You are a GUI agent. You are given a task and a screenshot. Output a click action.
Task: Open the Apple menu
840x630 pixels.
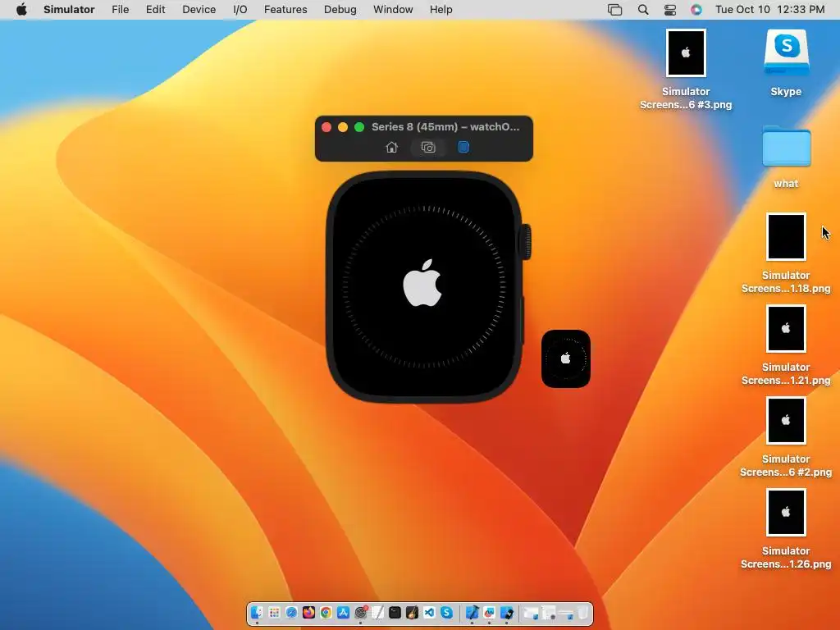coord(21,10)
